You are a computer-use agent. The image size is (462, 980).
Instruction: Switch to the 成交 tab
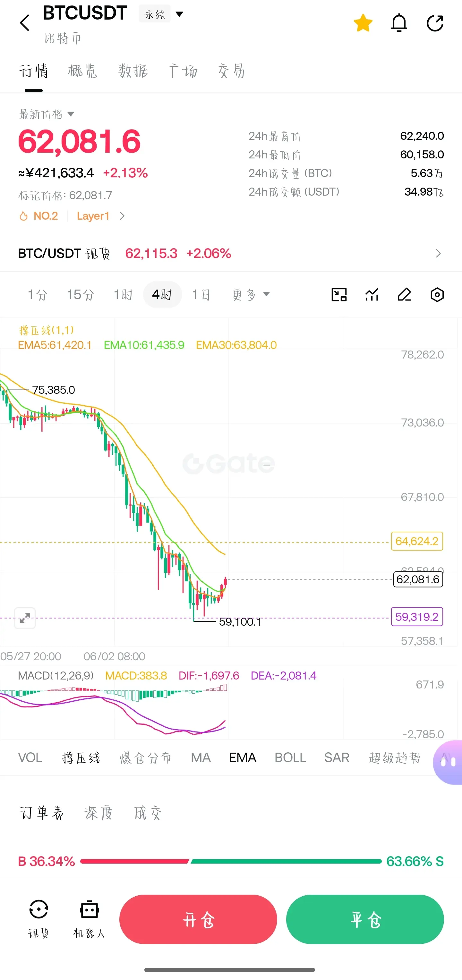148,813
